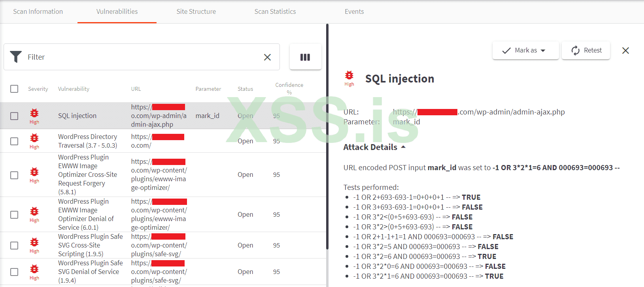Click the funnel Filter icon
The height and width of the screenshot is (287, 644).
point(16,57)
